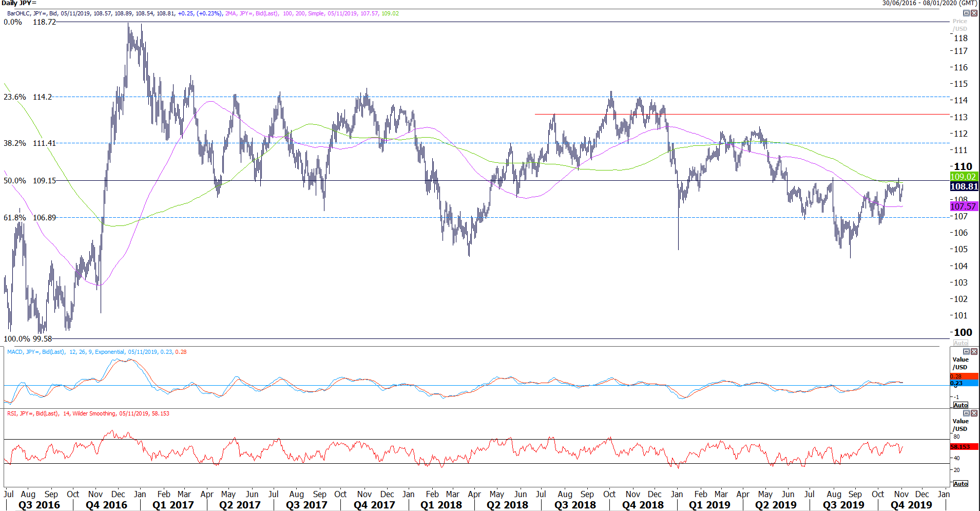Select the red horizontal resistance line
Viewport: 980px width, 511px height.
tap(742, 114)
